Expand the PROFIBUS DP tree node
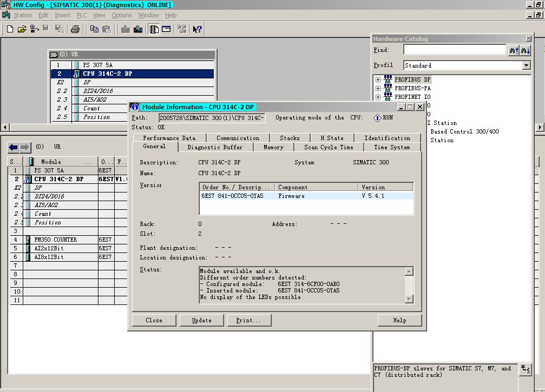The height and width of the screenshot is (392, 545). [378, 80]
